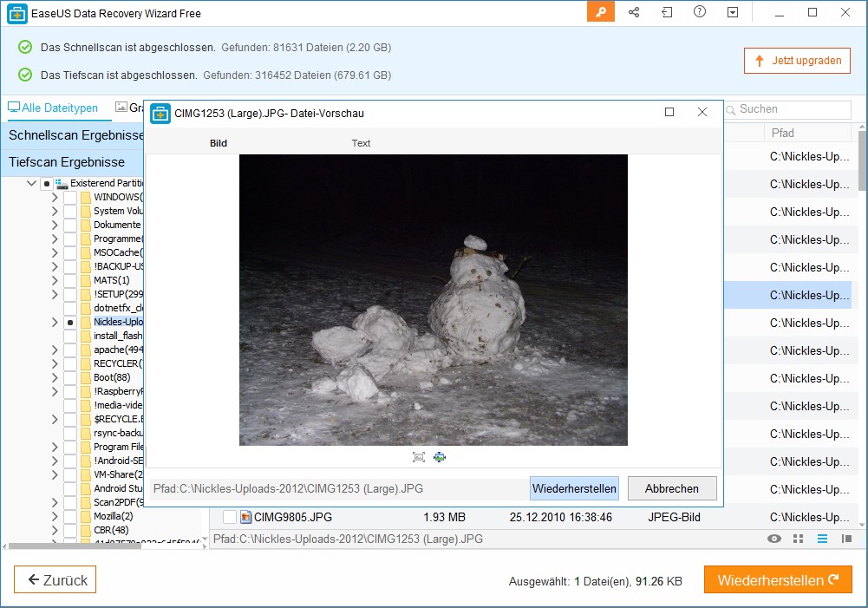This screenshot has width=868, height=608.
Task: Check the CIMG9805.JPG file checkbox
Action: [230, 517]
